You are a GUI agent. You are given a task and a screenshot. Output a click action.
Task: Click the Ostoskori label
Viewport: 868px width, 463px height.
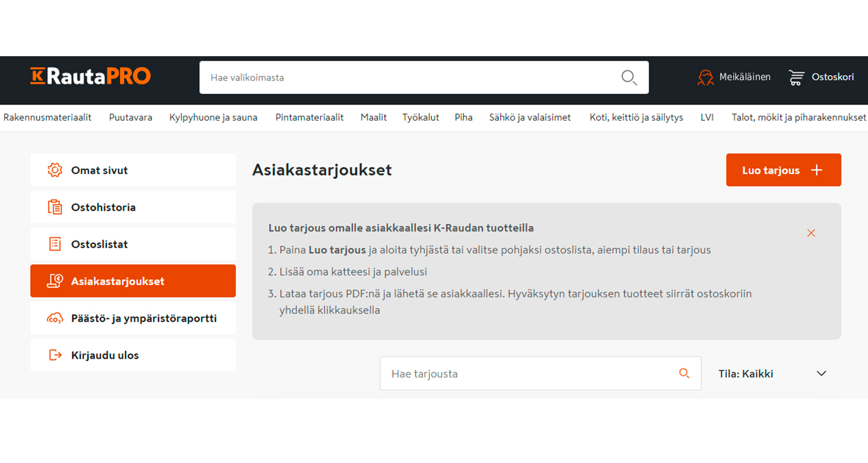(x=833, y=77)
